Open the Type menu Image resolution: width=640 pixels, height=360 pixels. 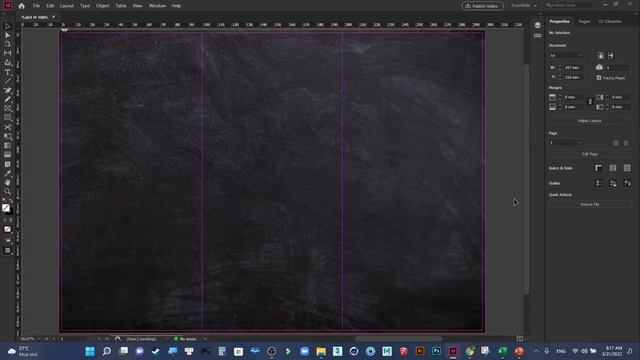click(x=85, y=6)
